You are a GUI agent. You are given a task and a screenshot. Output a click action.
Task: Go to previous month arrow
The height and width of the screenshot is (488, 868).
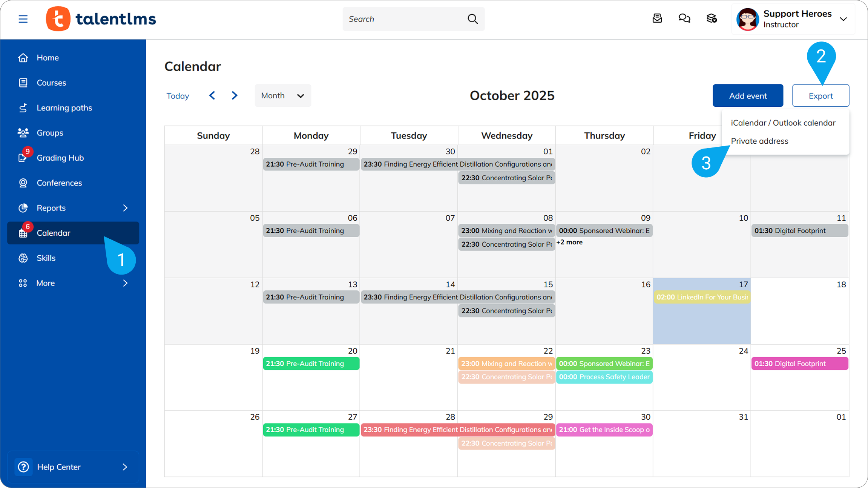[212, 95]
